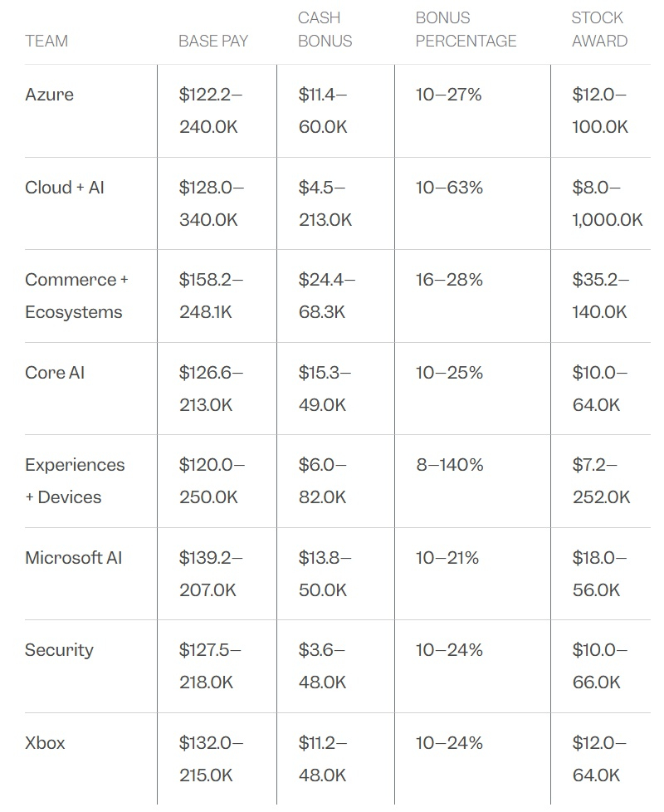Select the Xbox team row label
The height and width of the screenshot is (812, 664).
(x=45, y=743)
